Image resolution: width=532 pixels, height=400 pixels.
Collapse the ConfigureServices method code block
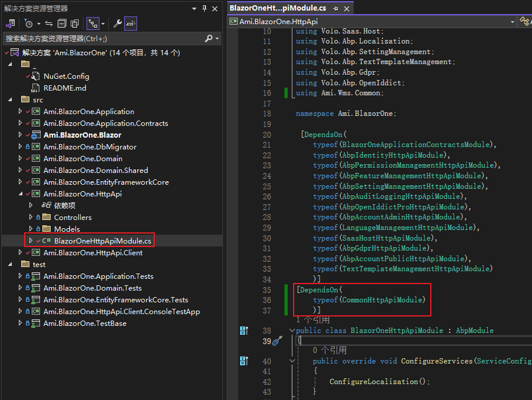[x=292, y=361]
